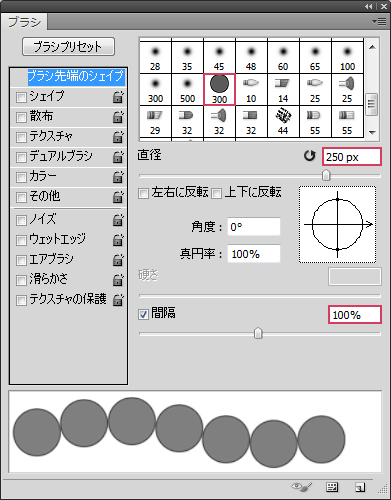Toggle the lock icon beside テクスチャの保護
This screenshot has width=391, height=500.
pos(118,300)
